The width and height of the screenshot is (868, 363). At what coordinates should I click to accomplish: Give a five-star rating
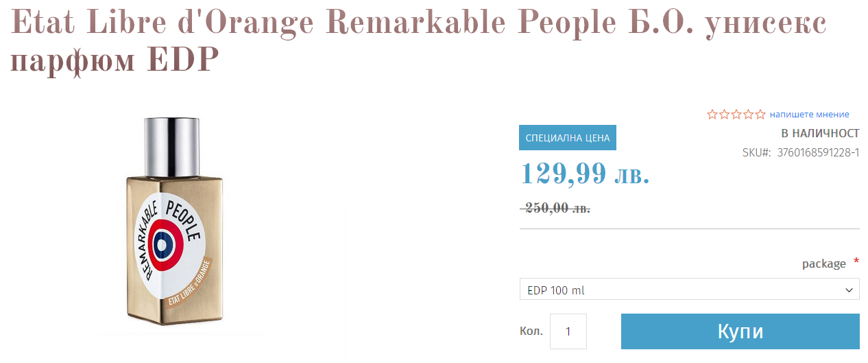(760, 115)
